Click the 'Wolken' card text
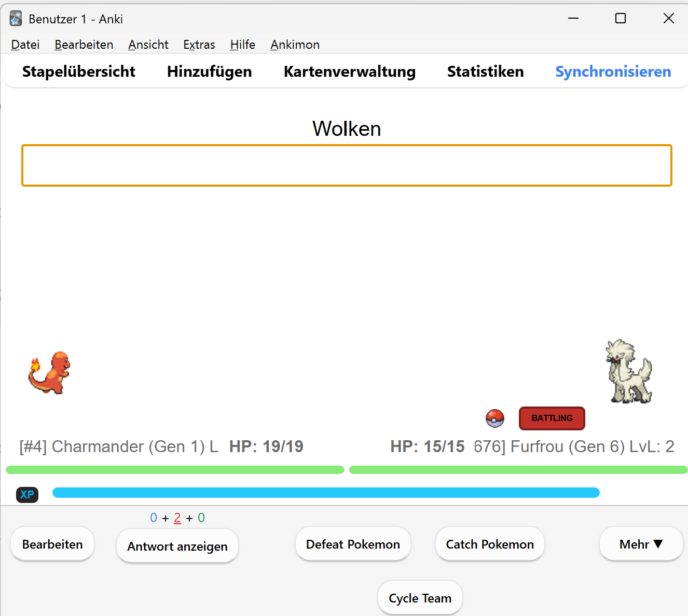The height and width of the screenshot is (616, 688). click(347, 129)
